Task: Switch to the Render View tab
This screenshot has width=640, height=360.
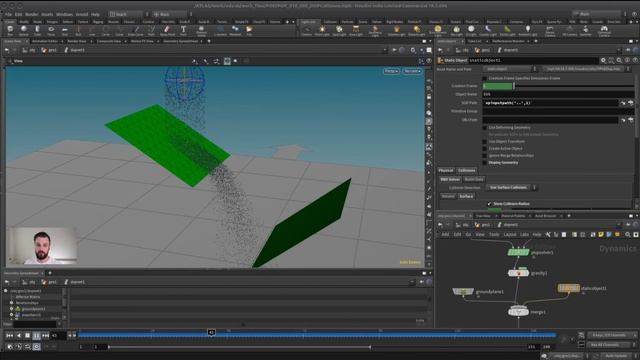Action: pos(77,41)
